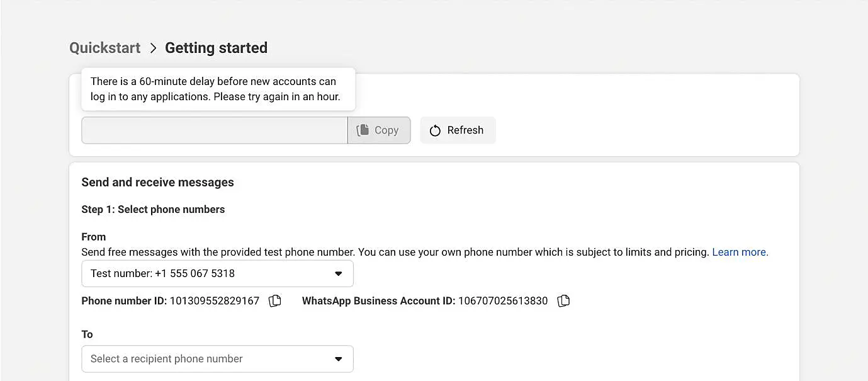The width and height of the screenshot is (868, 381).
Task: Click the breadcrumb chevron after Quickstart
Action: coord(153,48)
